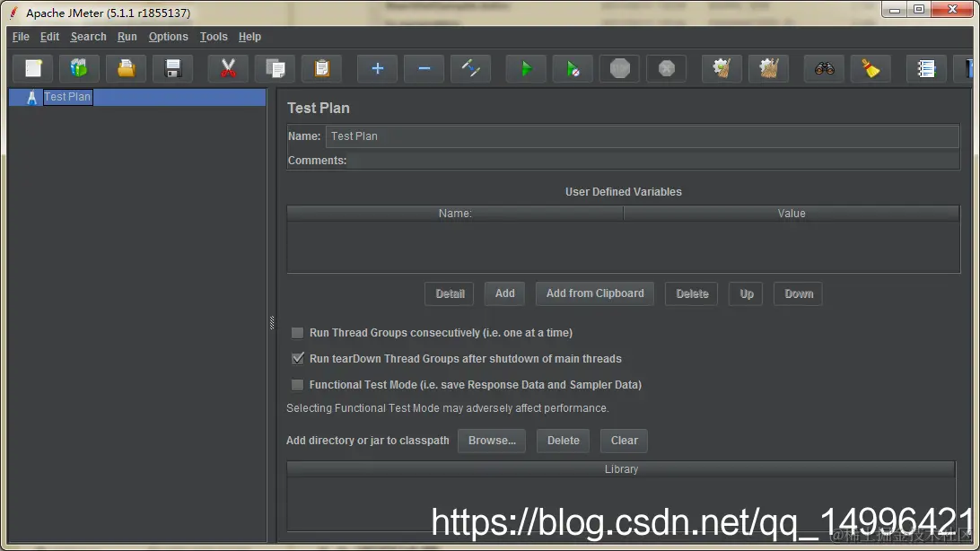Image resolution: width=980 pixels, height=551 pixels.
Task: Click Delete button under User Defined Variables
Action: tap(692, 293)
